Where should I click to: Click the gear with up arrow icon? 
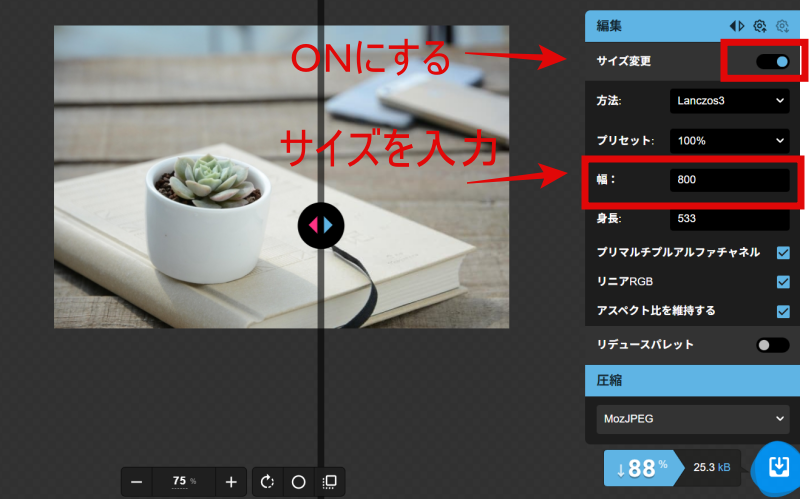760,26
